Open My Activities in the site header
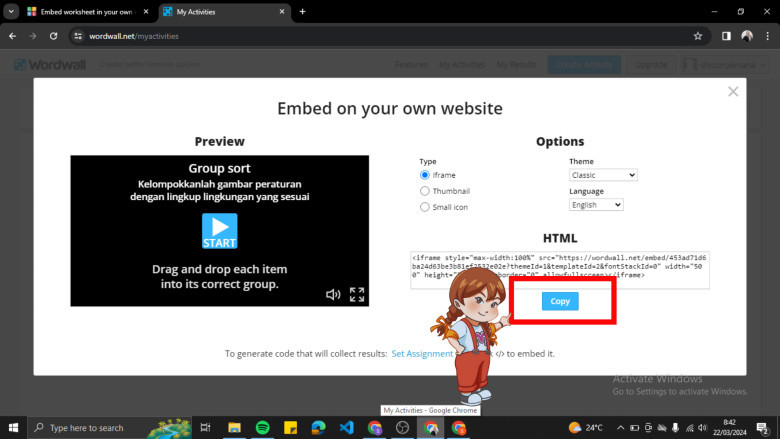 pos(462,65)
